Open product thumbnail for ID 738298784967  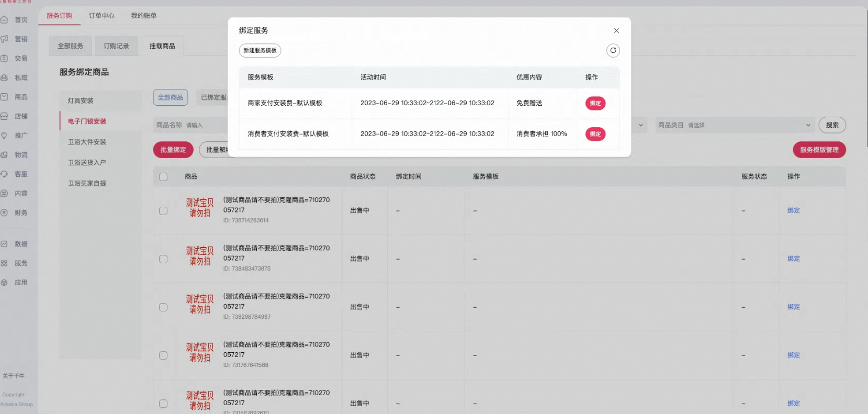pyautogui.click(x=200, y=304)
